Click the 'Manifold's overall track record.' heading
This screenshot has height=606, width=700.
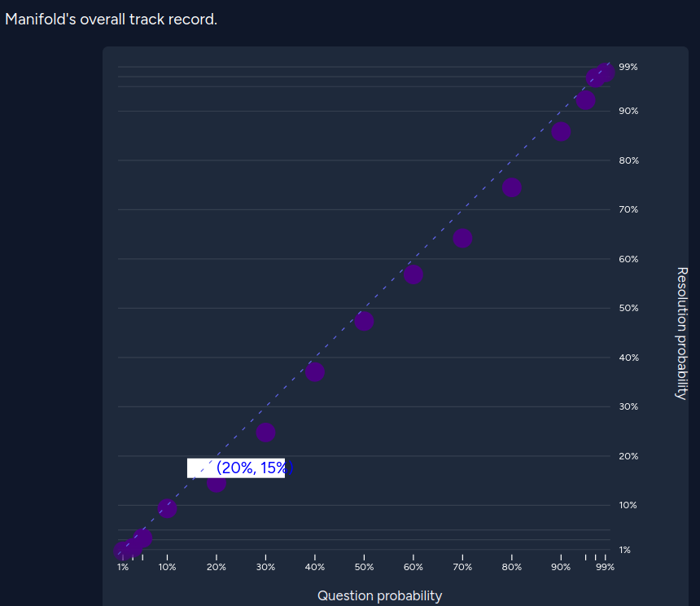[112, 20]
